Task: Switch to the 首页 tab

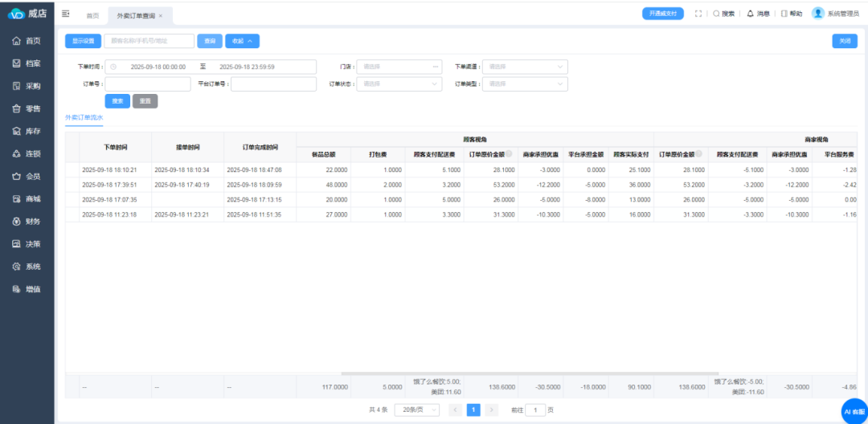Action: click(92, 16)
